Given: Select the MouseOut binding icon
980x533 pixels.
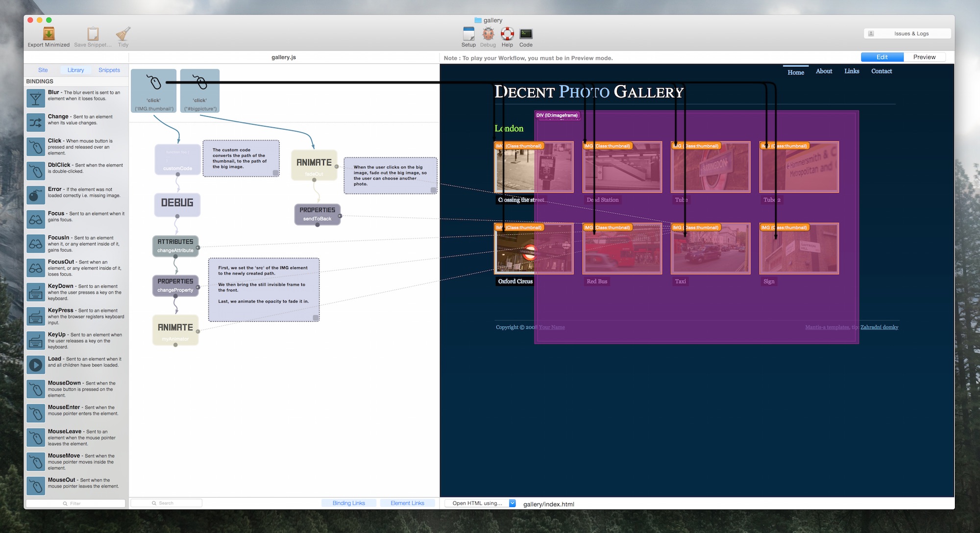Looking at the screenshot, I should (36, 486).
